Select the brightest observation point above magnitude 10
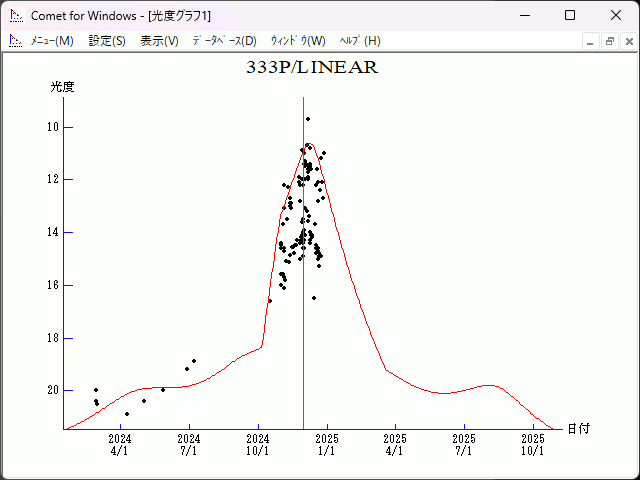 click(x=308, y=119)
